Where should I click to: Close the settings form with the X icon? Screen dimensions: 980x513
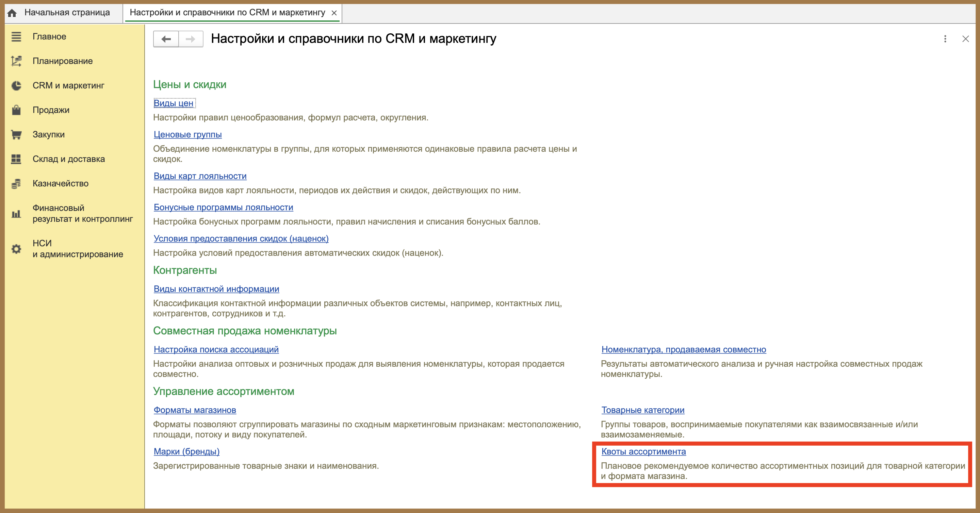[x=966, y=39]
